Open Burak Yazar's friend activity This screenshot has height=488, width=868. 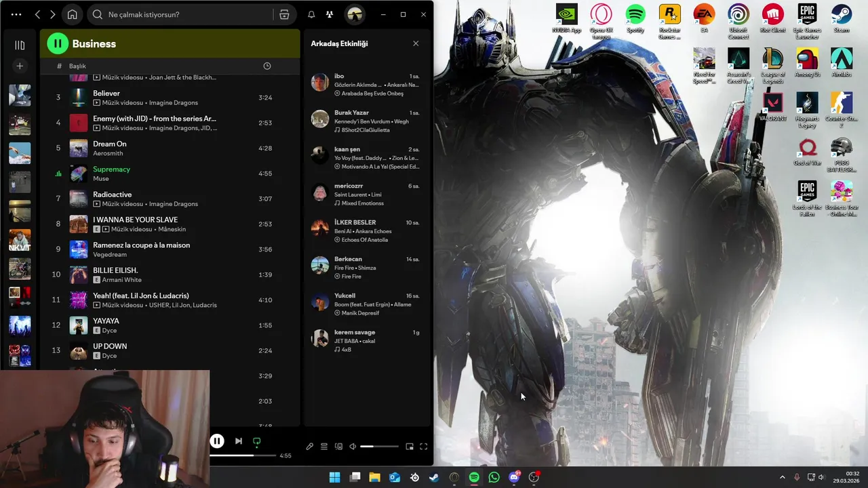(366, 121)
